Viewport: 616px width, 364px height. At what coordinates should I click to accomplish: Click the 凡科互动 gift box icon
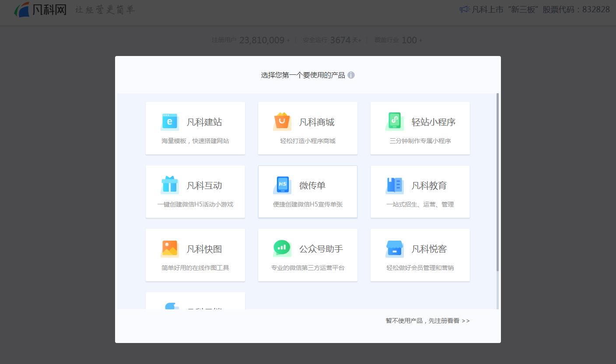click(x=170, y=185)
